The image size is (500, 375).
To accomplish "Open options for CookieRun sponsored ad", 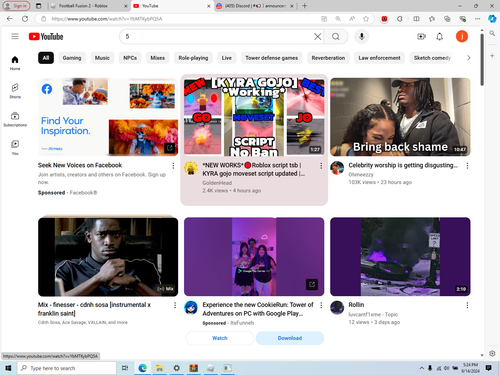I will 321,305.
